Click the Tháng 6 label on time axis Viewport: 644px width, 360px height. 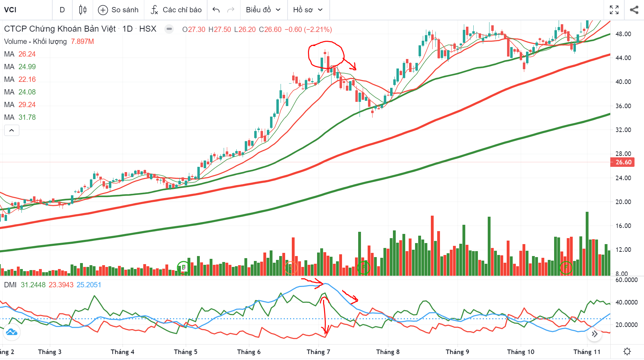249,352
